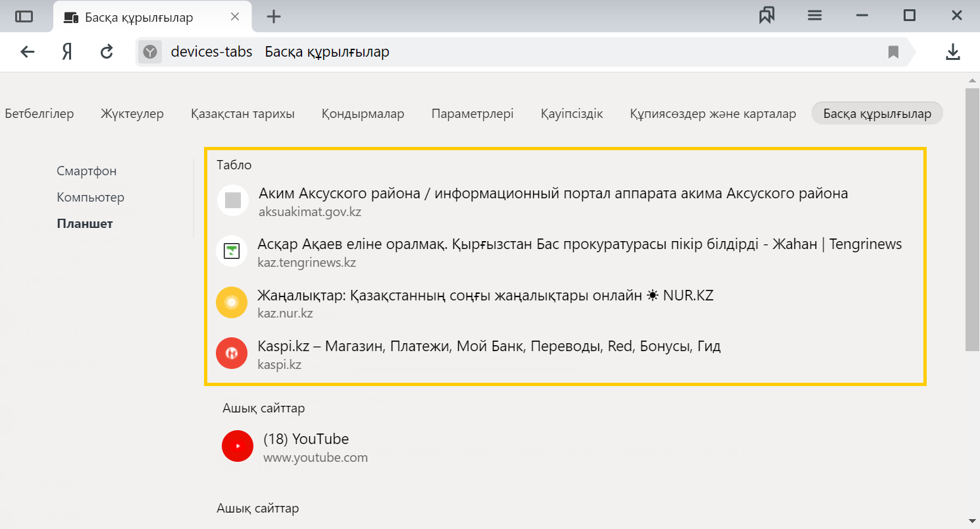The width and height of the screenshot is (980, 529).
Task: Switch to Жүктеулер tab
Action: point(132,114)
